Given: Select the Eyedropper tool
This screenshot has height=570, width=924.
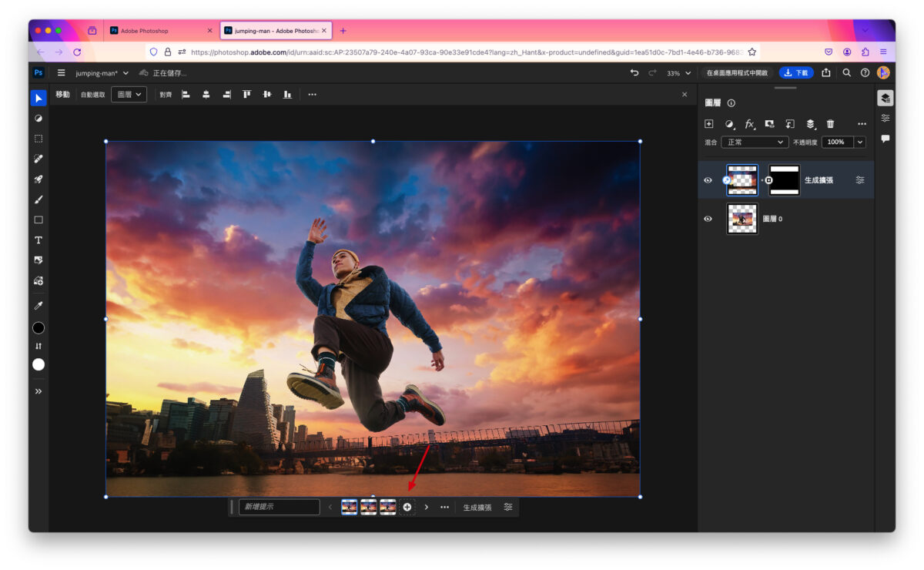Looking at the screenshot, I should click(38, 306).
